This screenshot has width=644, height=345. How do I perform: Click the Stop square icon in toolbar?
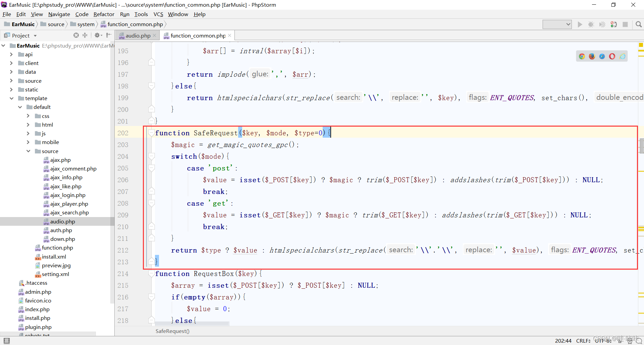tap(625, 24)
